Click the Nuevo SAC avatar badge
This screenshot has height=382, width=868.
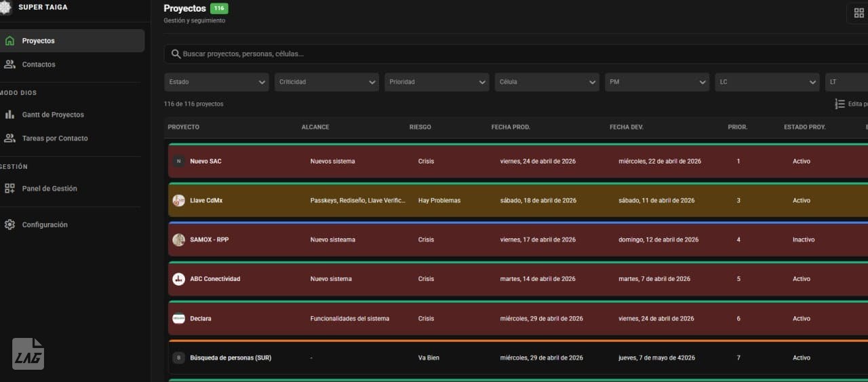pos(178,161)
